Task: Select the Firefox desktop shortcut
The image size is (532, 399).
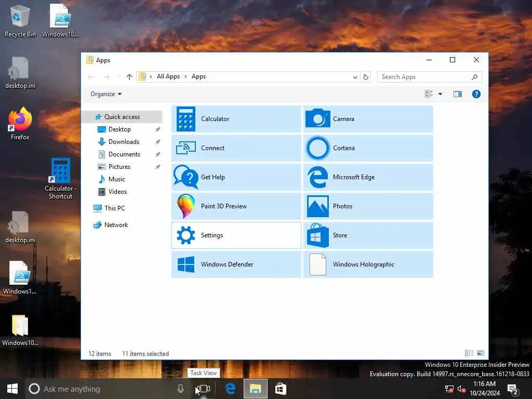Action: pos(20,124)
